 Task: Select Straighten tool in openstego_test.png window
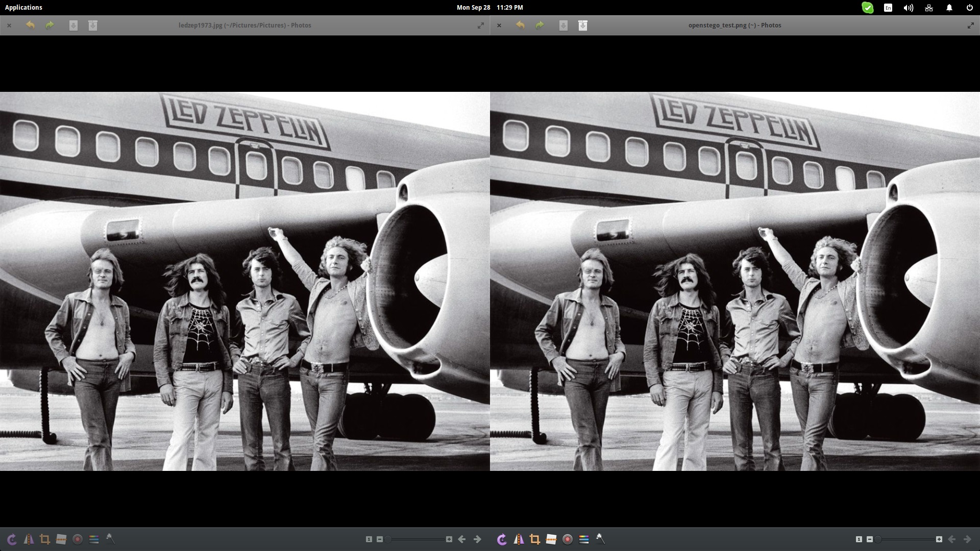point(551,539)
